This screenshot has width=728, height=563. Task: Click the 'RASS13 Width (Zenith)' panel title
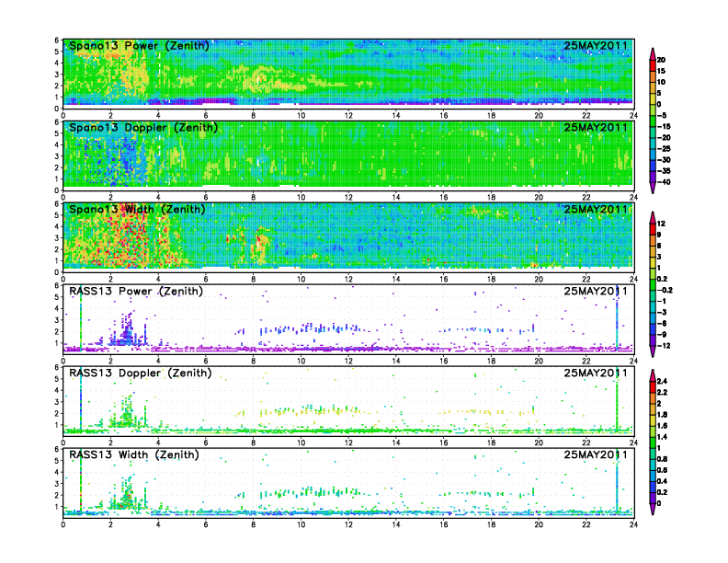point(133,454)
